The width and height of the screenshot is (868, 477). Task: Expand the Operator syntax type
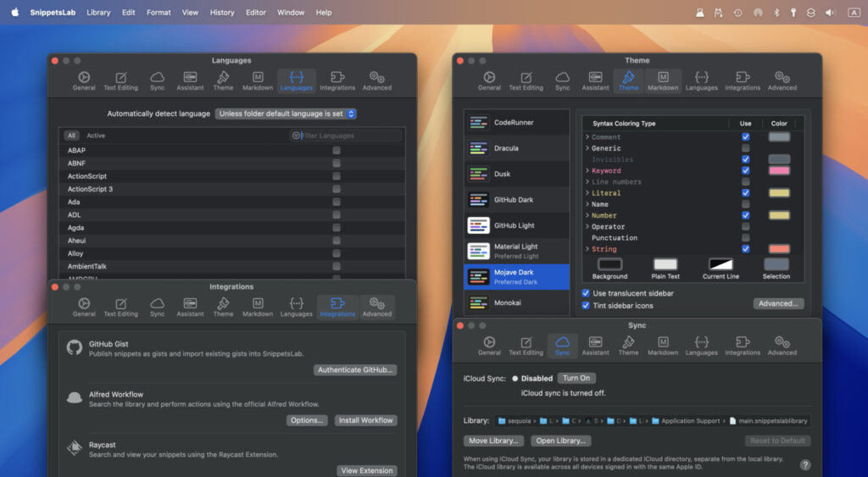click(x=587, y=226)
